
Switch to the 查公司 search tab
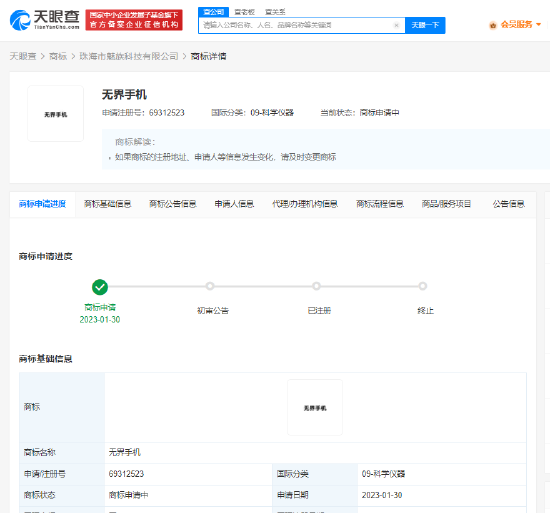(x=214, y=12)
